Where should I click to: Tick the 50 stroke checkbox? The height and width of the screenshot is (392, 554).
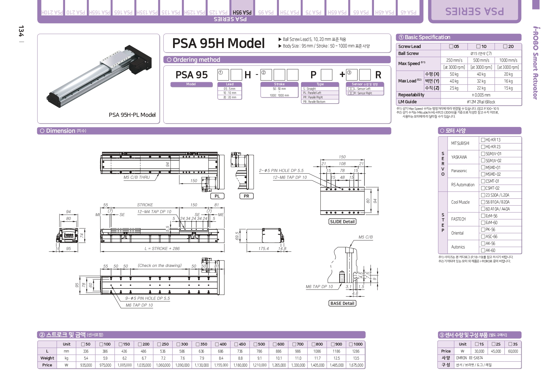[x=83, y=344]
